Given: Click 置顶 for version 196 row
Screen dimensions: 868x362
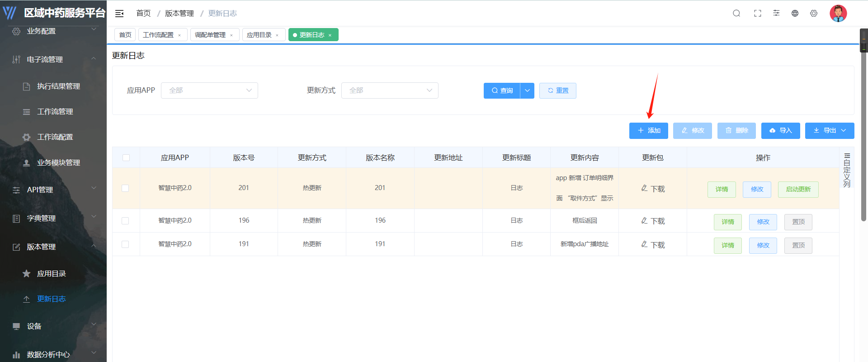Looking at the screenshot, I should pyautogui.click(x=798, y=222).
